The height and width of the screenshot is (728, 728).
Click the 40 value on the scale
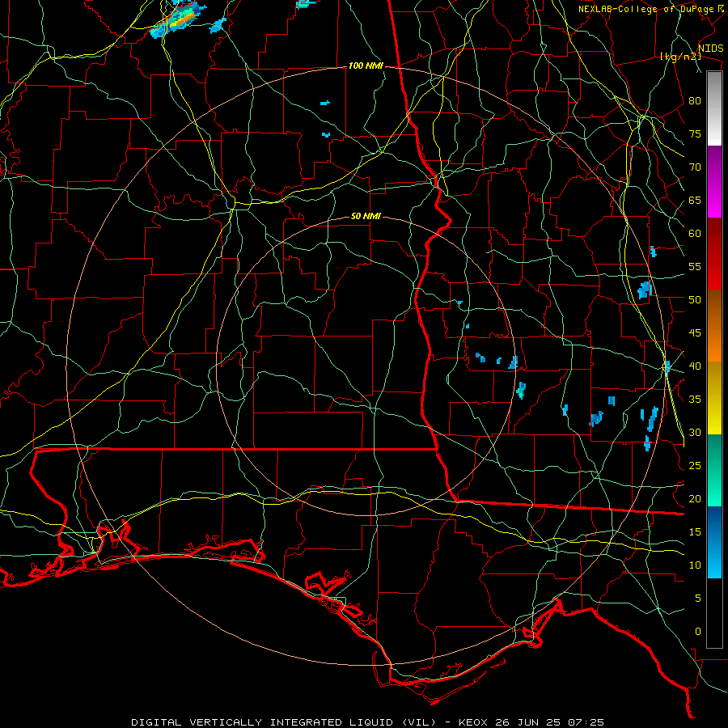(x=695, y=366)
